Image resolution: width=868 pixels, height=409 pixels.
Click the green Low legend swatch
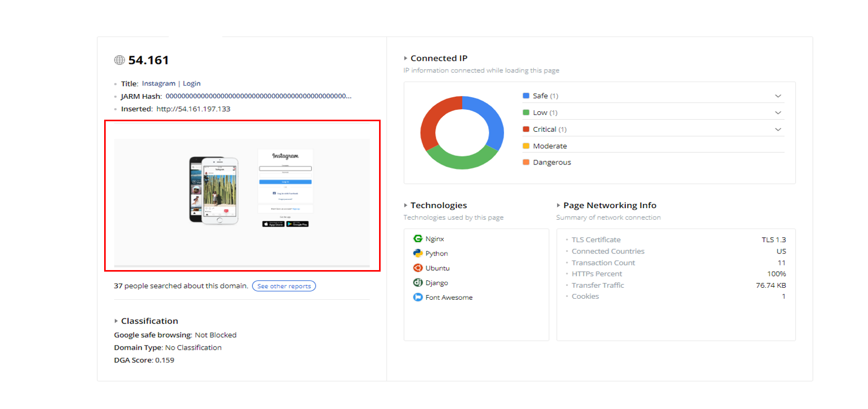point(526,112)
